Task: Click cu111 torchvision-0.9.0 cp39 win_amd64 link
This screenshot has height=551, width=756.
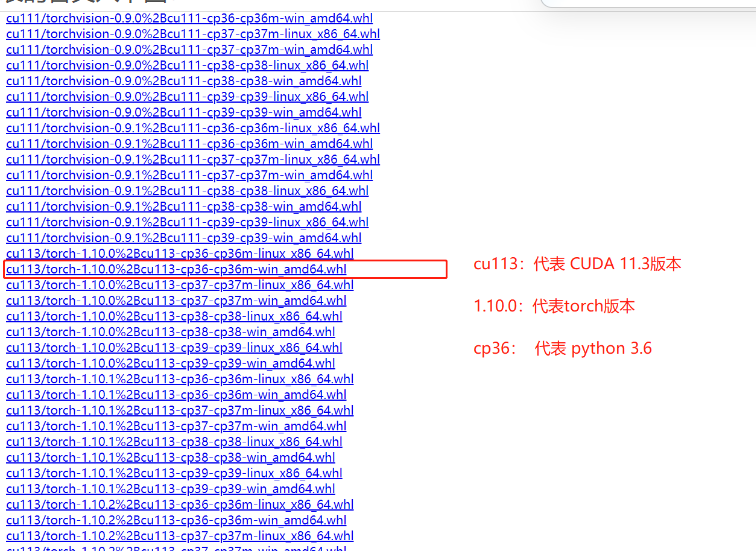Action: click(x=184, y=112)
